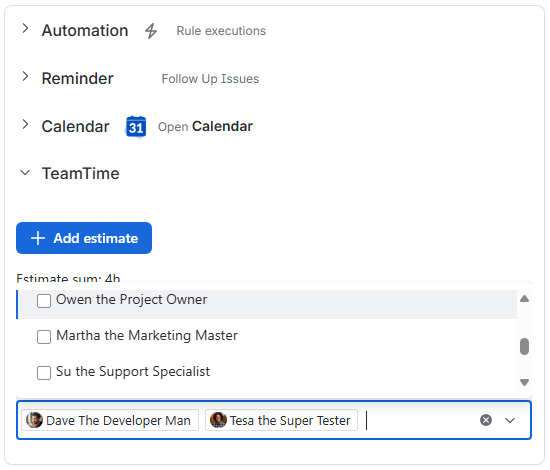
Task: Click the plus icon on Add estimate
Action: [38, 238]
